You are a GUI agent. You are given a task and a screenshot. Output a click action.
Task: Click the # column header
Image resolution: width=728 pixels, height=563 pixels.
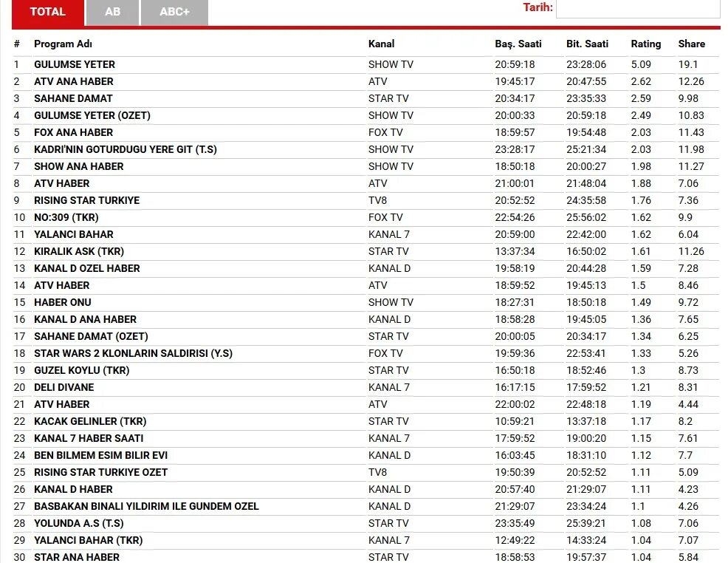[16, 44]
